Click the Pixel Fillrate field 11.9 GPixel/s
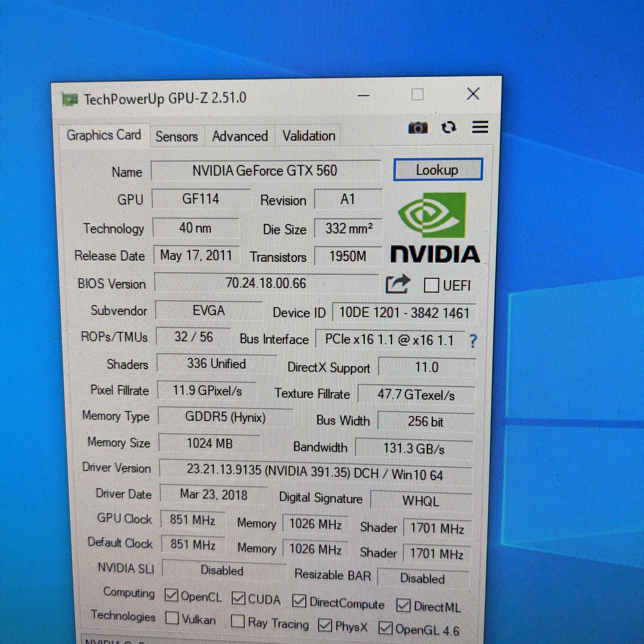The width and height of the screenshot is (644, 644). pyautogui.click(x=207, y=390)
